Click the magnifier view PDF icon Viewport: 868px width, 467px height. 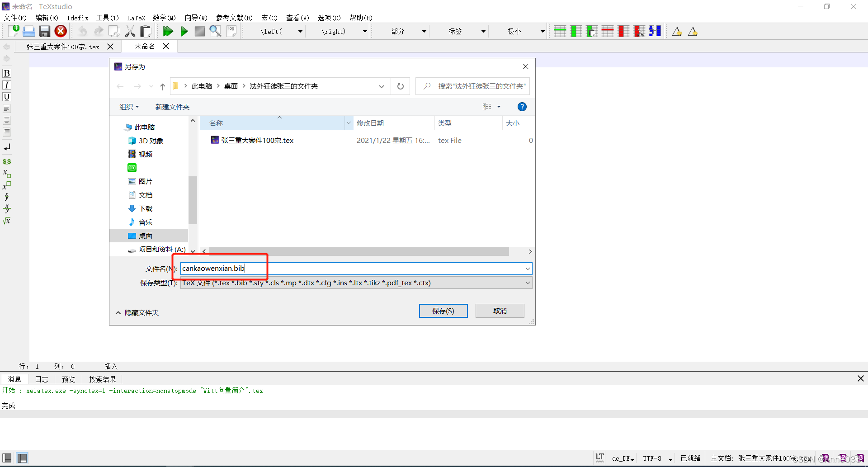click(215, 31)
